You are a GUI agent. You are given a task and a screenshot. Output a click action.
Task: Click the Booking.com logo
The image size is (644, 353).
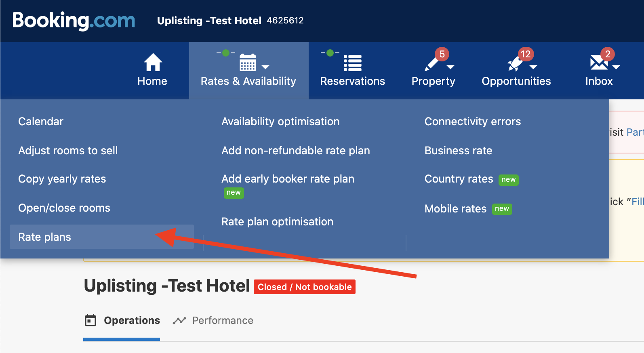point(74,21)
